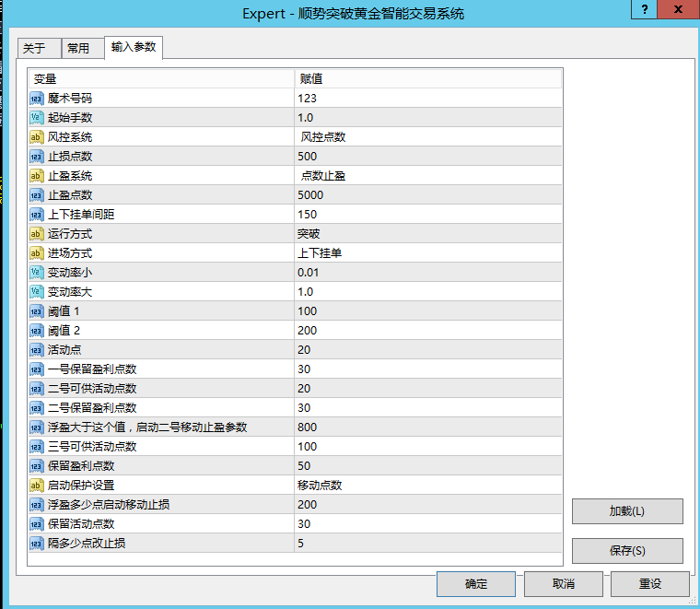Screen dimensions: 700x609
Task: Click the string icon beside 风控系统
Action: [x=37, y=137]
